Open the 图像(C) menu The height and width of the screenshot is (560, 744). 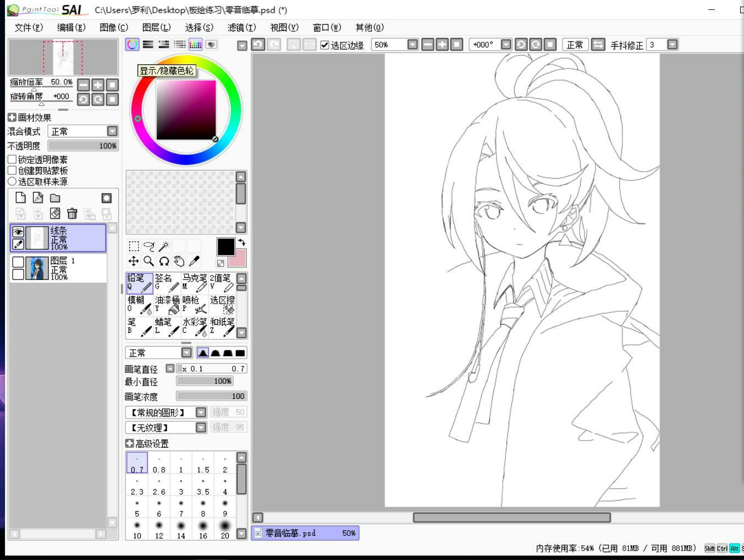[114, 27]
